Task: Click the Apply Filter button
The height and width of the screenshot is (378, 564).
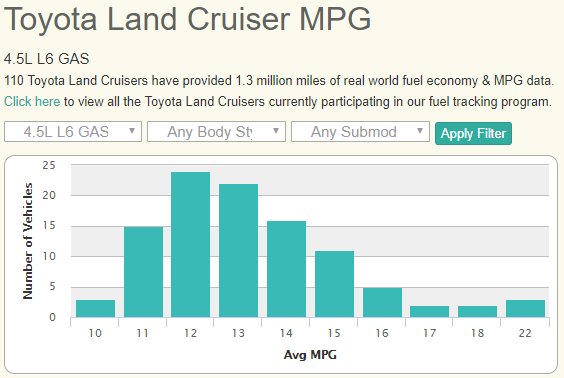Action: click(x=473, y=133)
